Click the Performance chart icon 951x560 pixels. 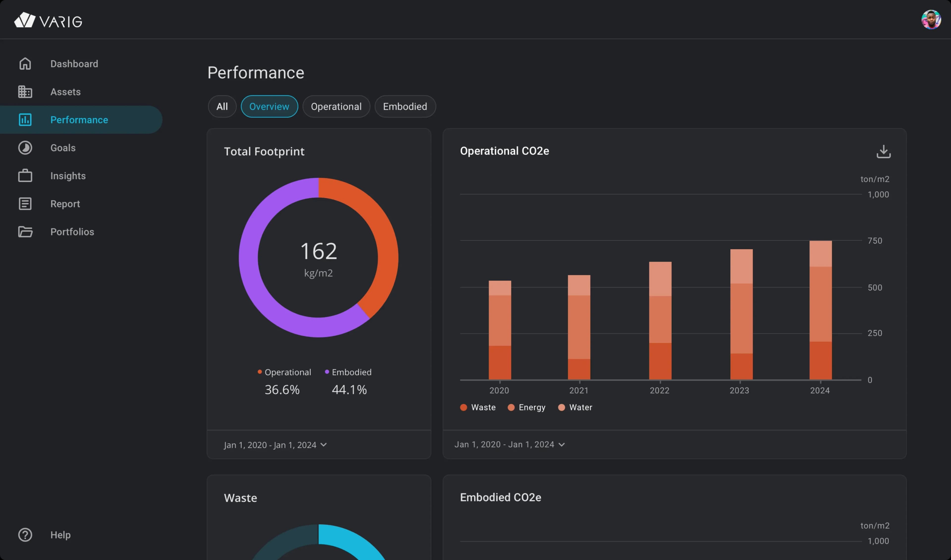(25, 120)
